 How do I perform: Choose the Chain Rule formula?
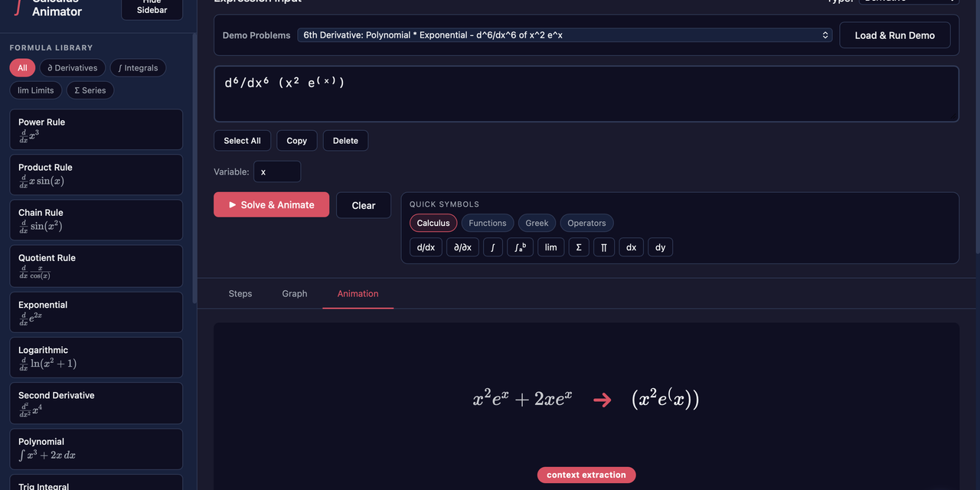click(96, 220)
